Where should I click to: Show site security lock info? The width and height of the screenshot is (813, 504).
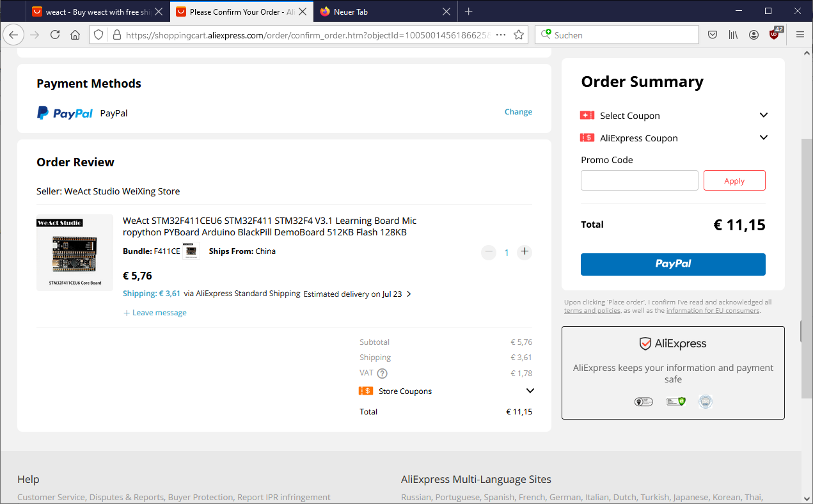click(x=116, y=35)
